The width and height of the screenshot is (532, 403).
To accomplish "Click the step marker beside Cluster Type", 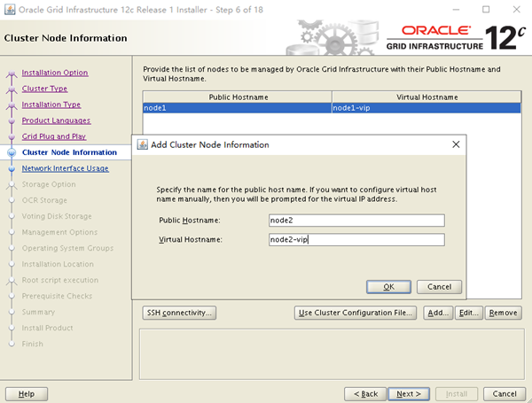I will [x=12, y=89].
